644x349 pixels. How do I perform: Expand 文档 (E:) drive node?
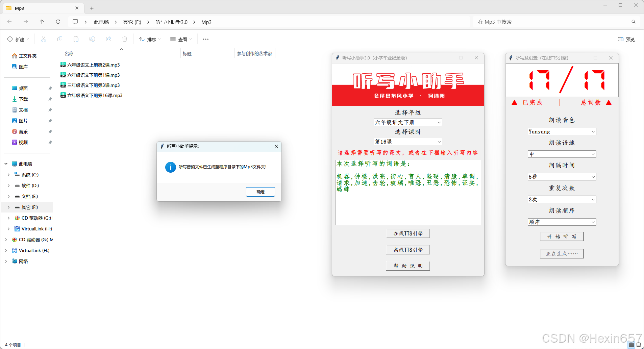(8, 196)
